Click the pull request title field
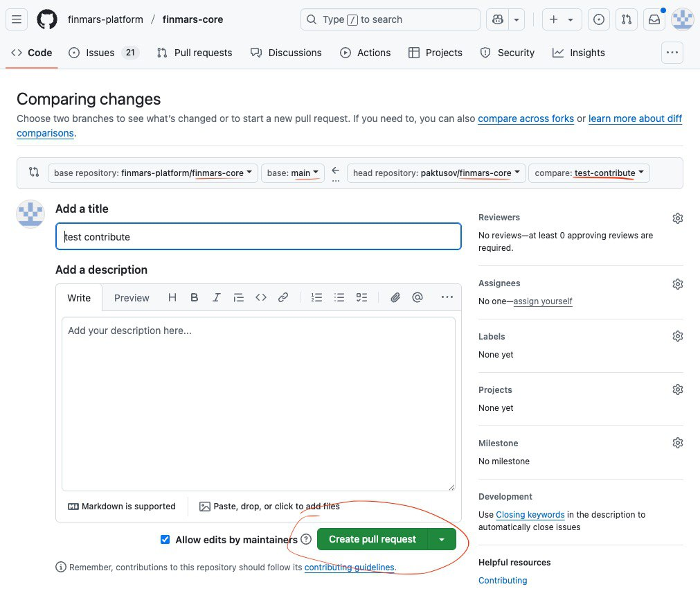 coord(258,236)
